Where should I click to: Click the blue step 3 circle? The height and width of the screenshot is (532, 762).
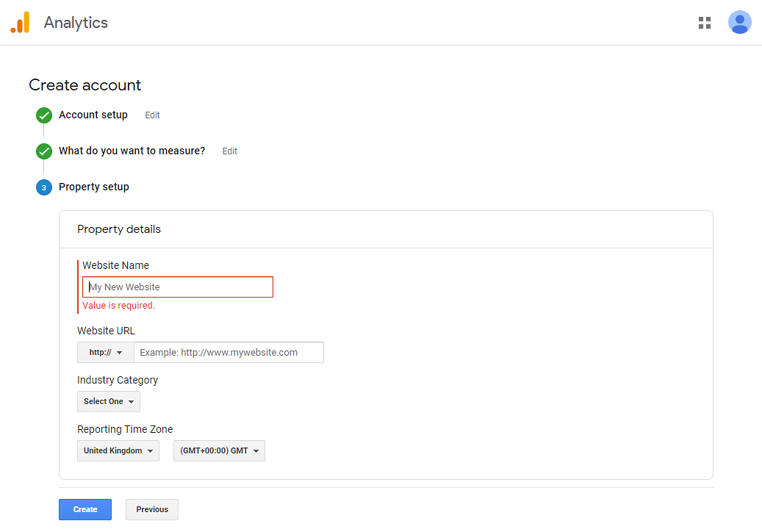point(44,187)
